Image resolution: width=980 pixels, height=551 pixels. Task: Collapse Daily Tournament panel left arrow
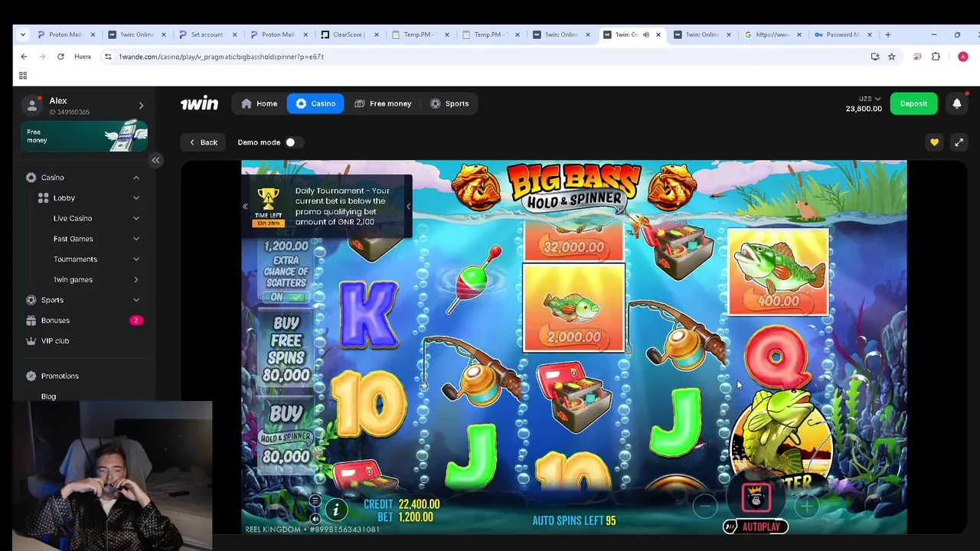tap(245, 206)
